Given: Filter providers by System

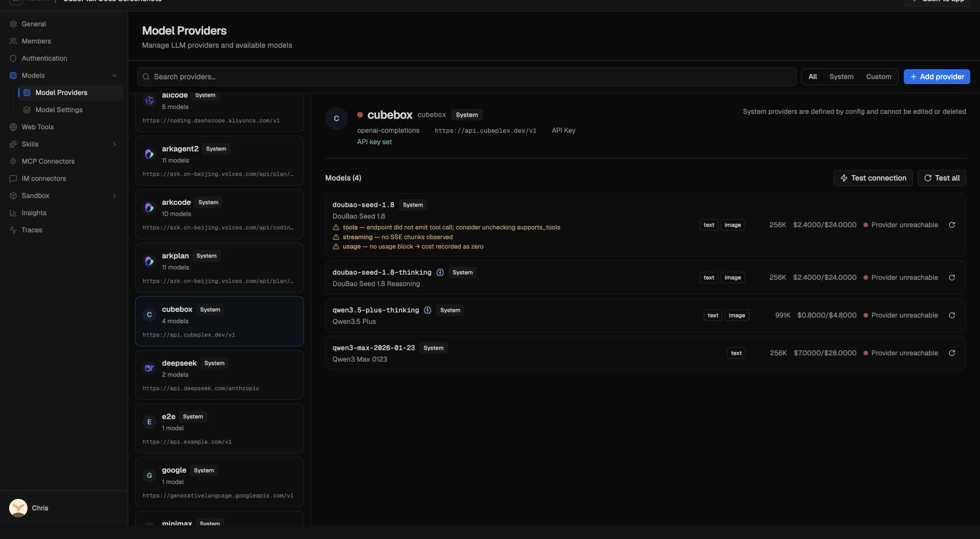Looking at the screenshot, I should pyautogui.click(x=841, y=77).
